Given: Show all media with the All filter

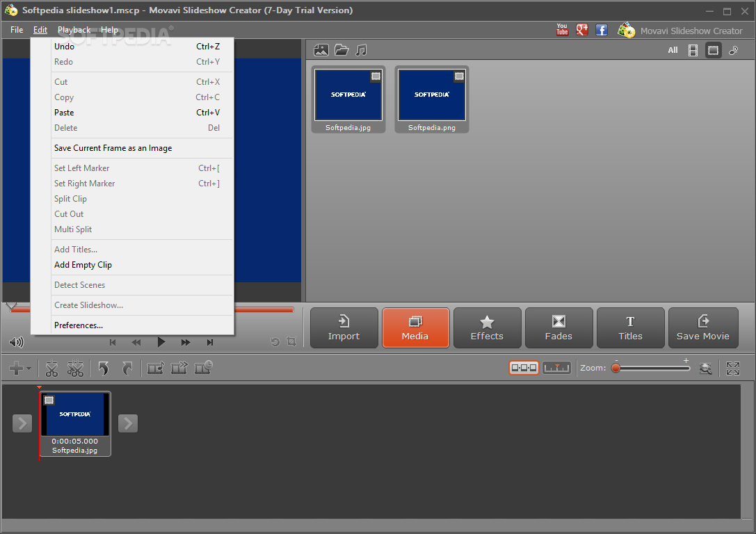Looking at the screenshot, I should click(673, 50).
